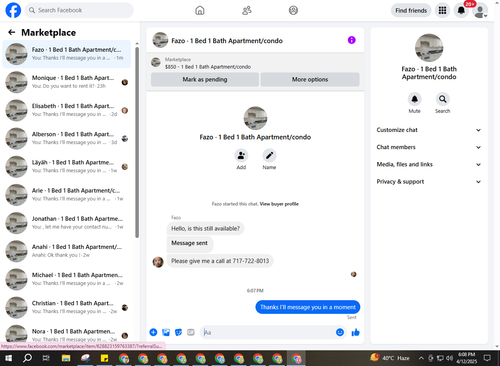
Task: Open Monique conversation
Action: [67, 82]
